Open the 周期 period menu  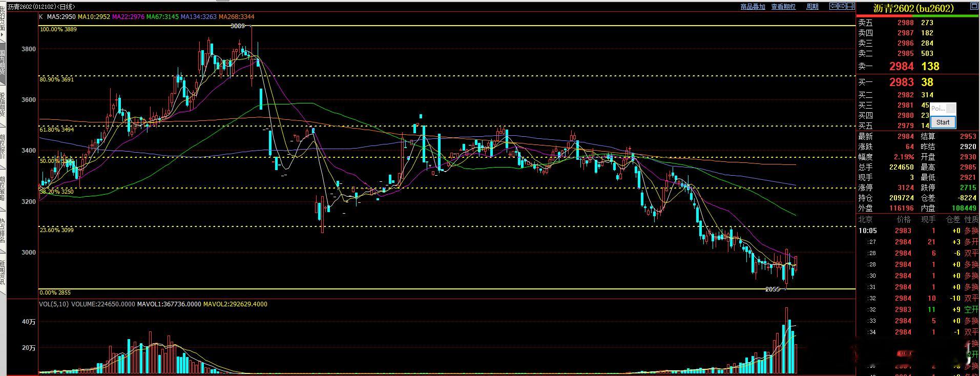point(812,7)
